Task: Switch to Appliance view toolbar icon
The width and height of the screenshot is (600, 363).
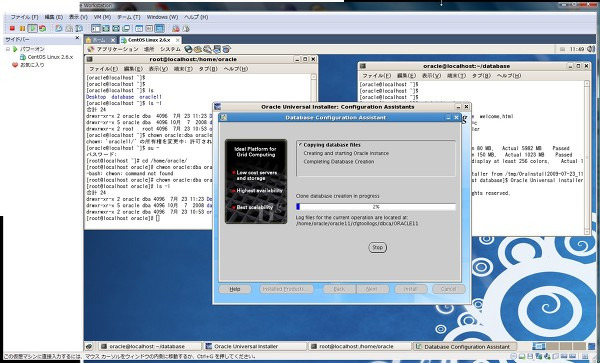Action: [149, 28]
